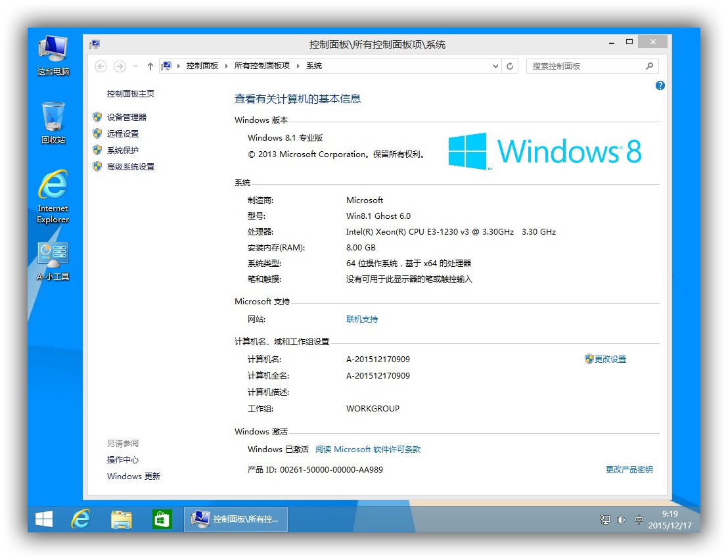
Task: Open the Windows 更新 link
Action: 133,477
